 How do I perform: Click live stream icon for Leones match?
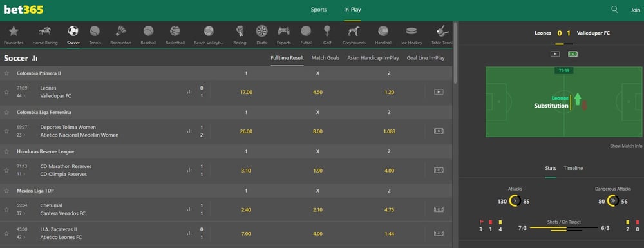pyautogui.click(x=439, y=92)
